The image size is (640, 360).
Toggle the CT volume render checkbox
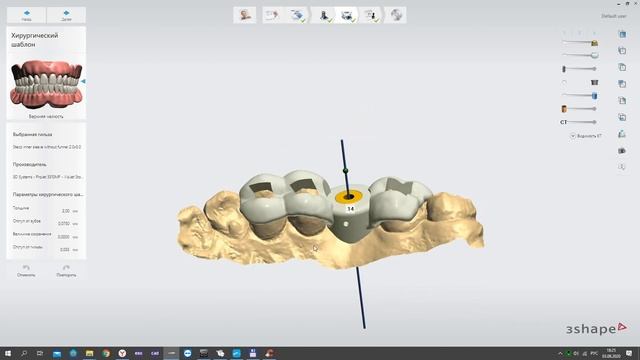tap(573, 136)
